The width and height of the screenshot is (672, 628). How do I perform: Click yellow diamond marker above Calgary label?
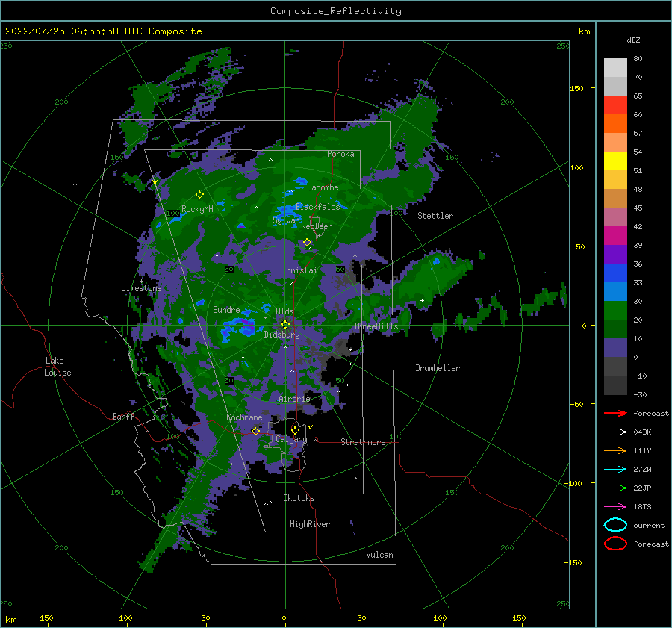click(x=295, y=430)
